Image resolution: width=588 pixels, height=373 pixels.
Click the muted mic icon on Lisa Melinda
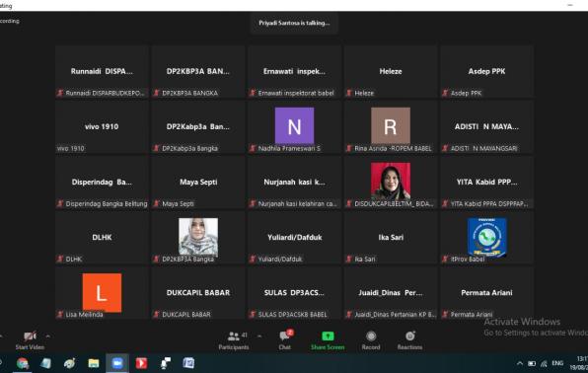click(60, 315)
